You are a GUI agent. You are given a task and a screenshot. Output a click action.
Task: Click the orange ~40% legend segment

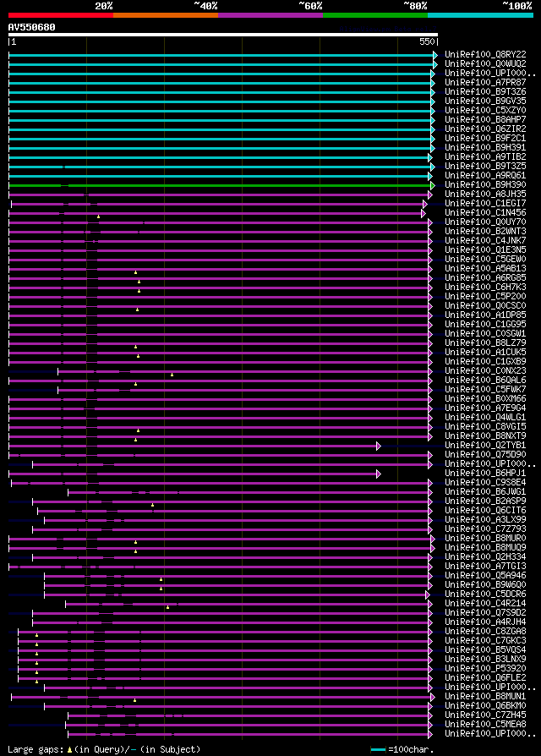tap(166, 15)
